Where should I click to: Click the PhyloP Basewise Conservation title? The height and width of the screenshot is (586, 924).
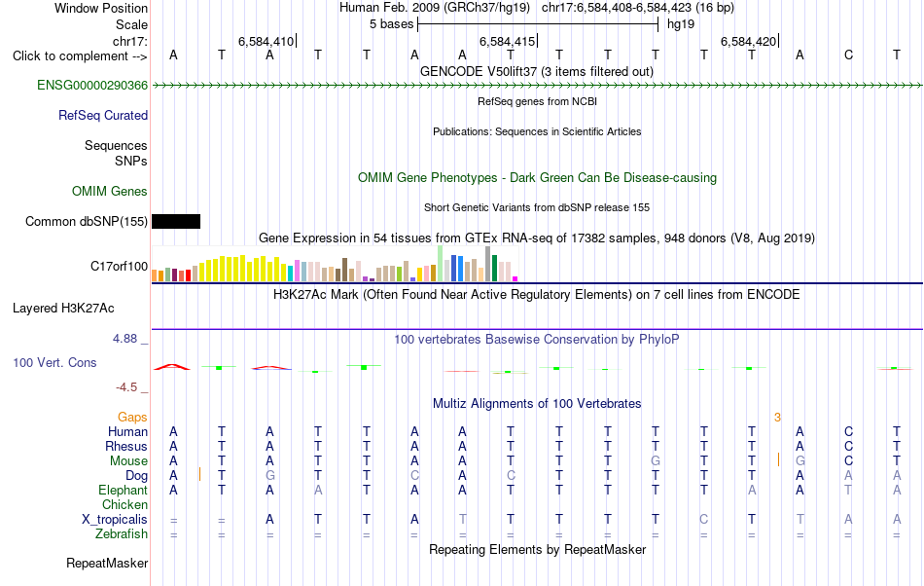pos(537,340)
